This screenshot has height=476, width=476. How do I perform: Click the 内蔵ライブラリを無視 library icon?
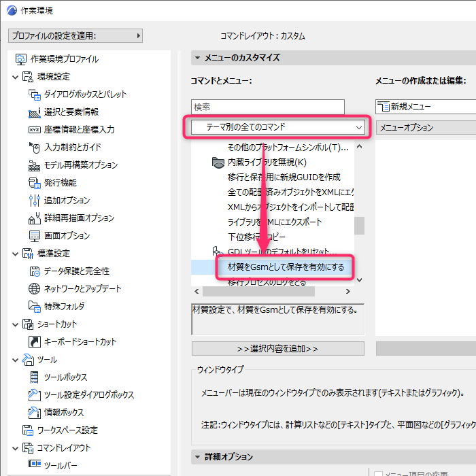point(218,163)
